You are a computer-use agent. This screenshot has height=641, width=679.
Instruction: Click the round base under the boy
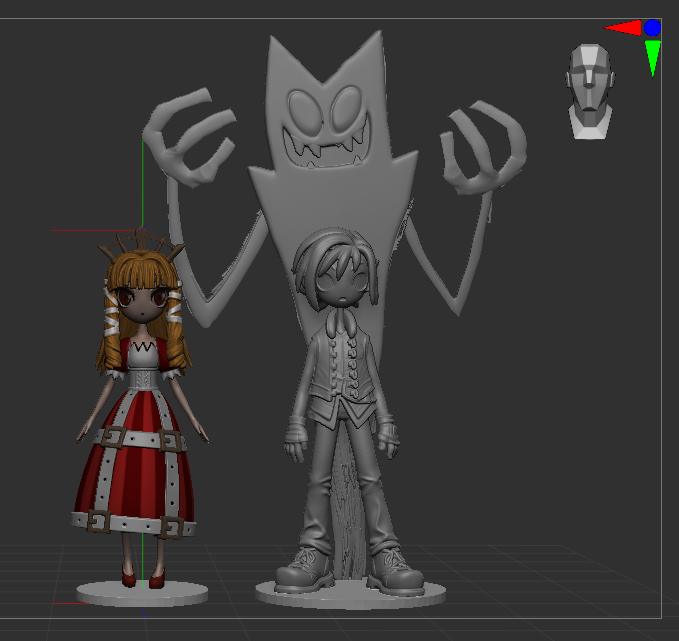pos(350,595)
